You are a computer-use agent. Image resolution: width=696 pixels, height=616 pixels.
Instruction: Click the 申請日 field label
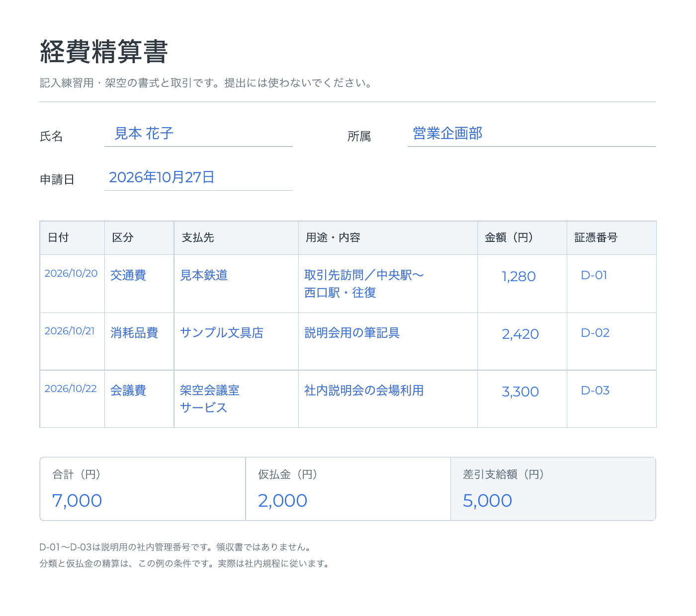57,180
